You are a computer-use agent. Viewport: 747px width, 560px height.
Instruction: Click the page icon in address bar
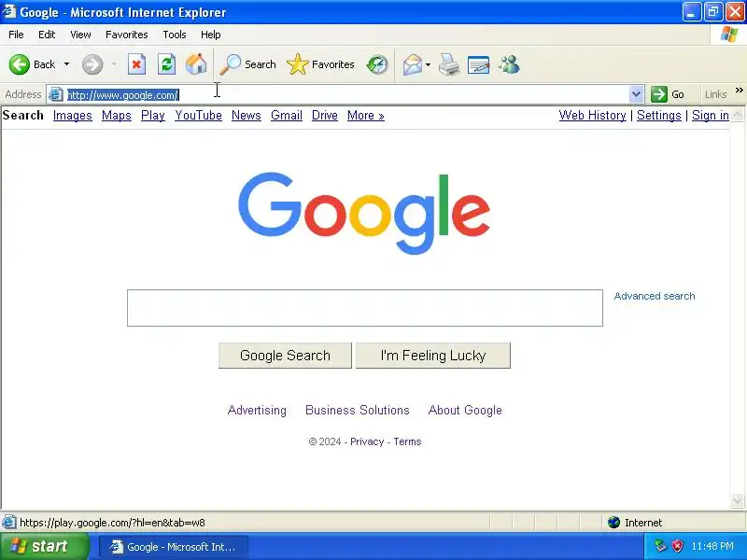click(x=56, y=94)
